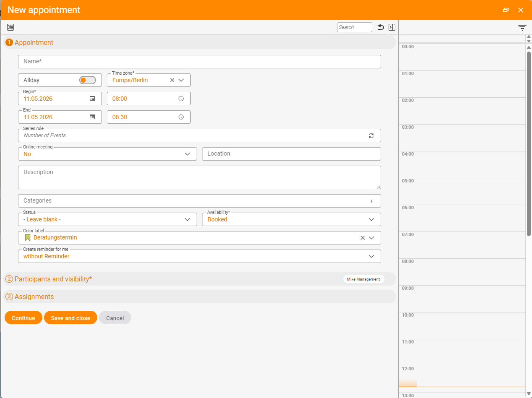This screenshot has width=532, height=398.
Task: Click the Categories field
Action: [200, 201]
